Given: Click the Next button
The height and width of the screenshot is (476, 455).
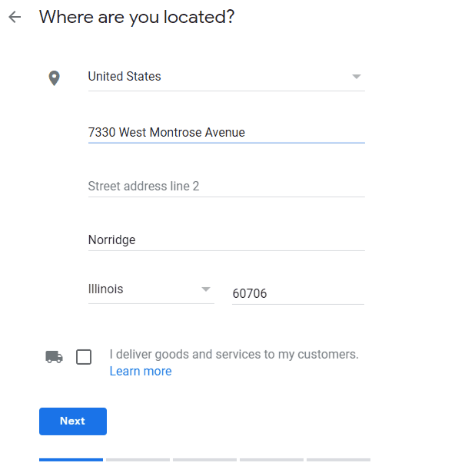Looking at the screenshot, I should 73,421.
